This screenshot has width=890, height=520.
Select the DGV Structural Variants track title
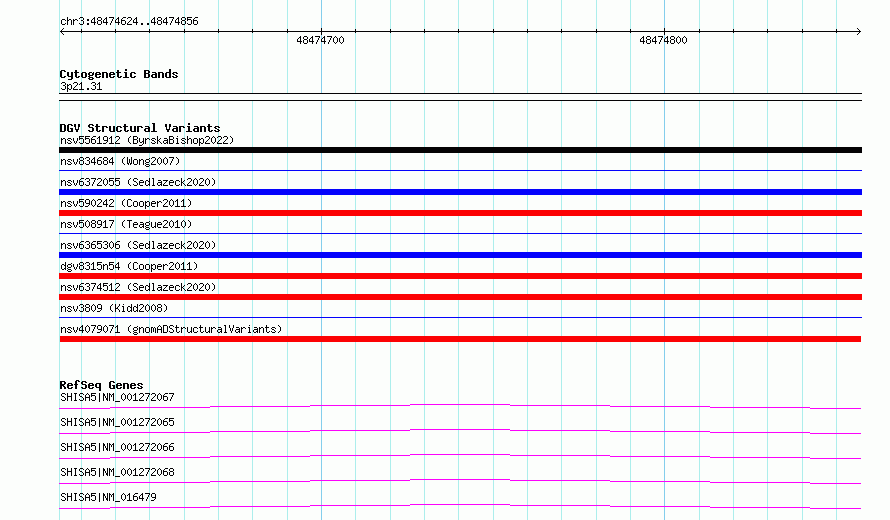(140, 128)
